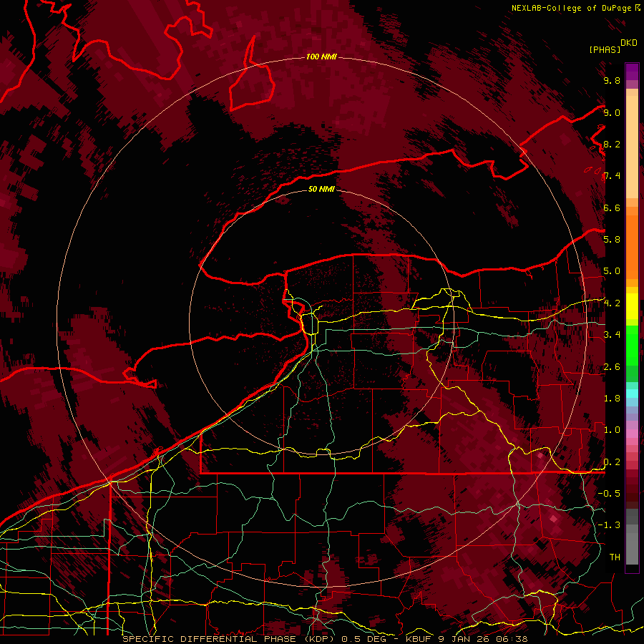
Task: Click the 8.2 scale value
Action: [612, 144]
